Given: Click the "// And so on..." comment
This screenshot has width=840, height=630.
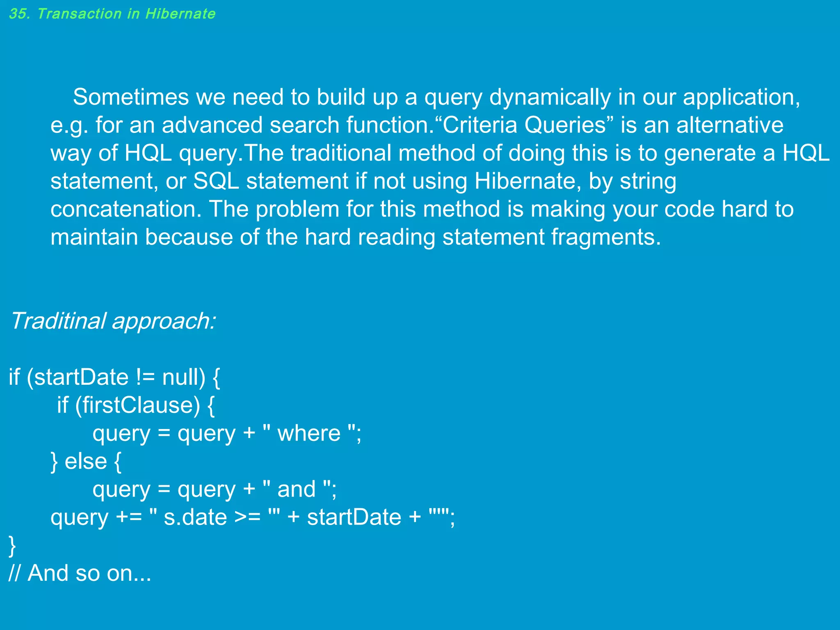Looking at the screenshot, I should coord(80,573).
